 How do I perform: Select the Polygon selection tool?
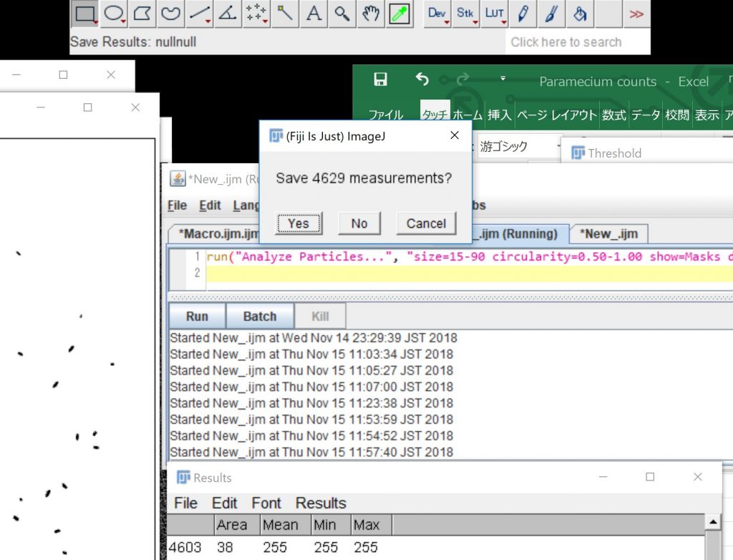(x=142, y=14)
